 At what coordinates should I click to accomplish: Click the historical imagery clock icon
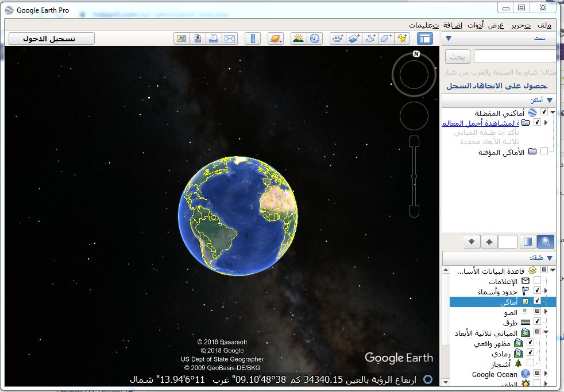pyautogui.click(x=315, y=38)
